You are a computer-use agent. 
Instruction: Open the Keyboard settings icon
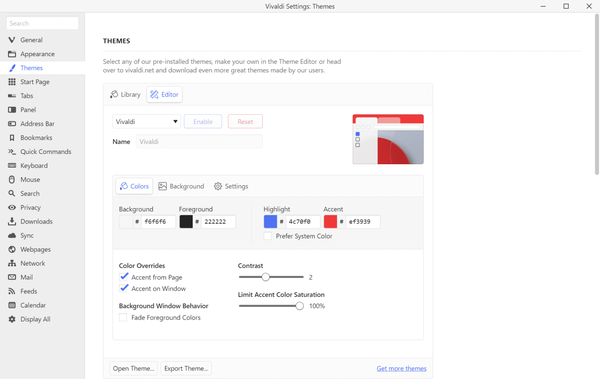[12, 166]
